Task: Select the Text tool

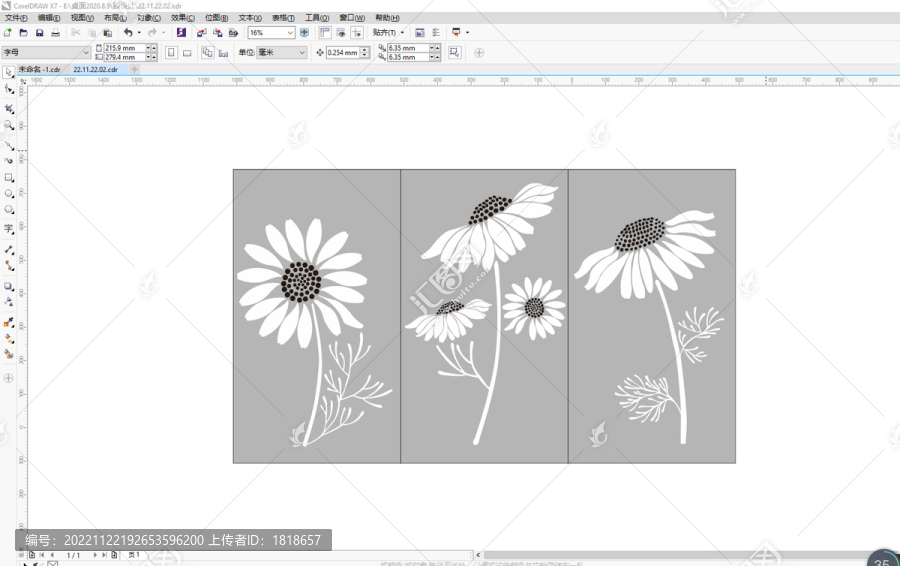Action: click(9, 228)
